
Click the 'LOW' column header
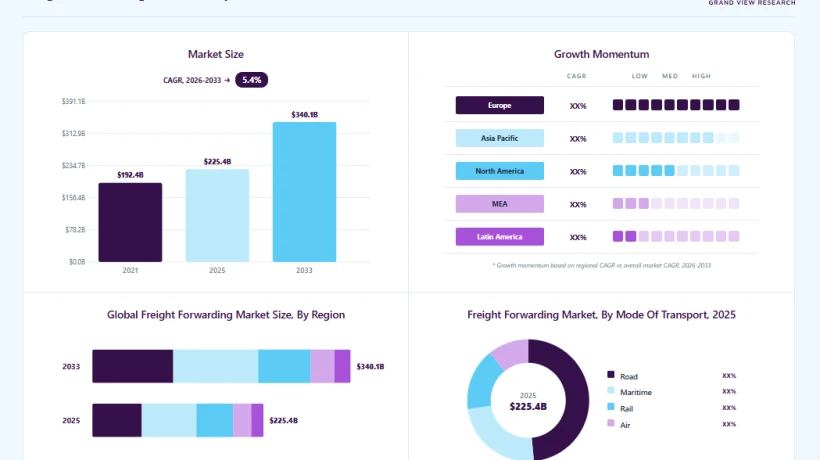point(640,76)
